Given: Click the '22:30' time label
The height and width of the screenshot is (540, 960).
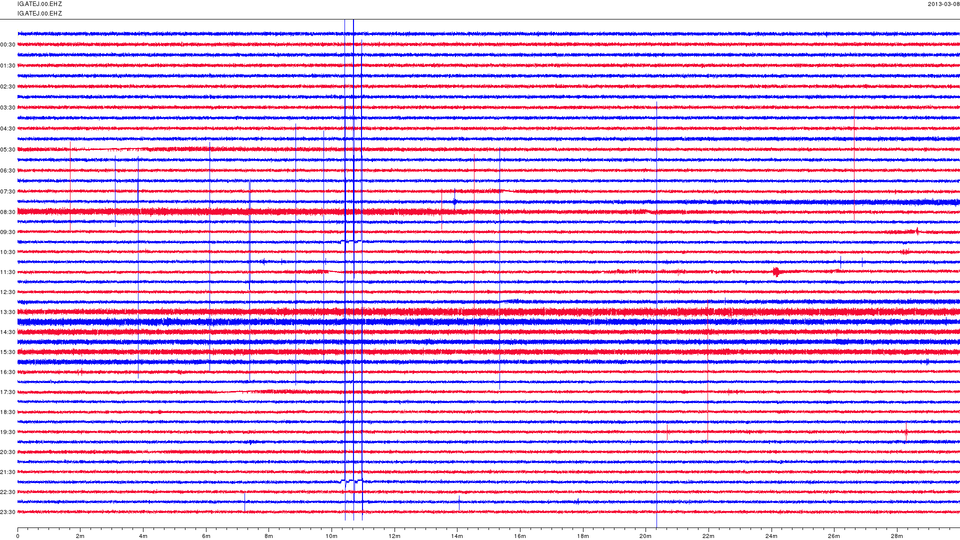Looking at the screenshot, I should [x=8, y=492].
